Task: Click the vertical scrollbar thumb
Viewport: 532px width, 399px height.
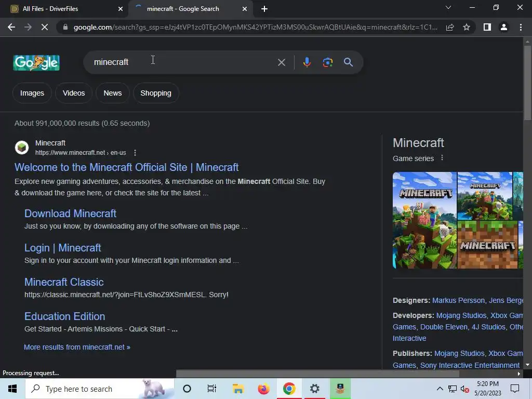Action: click(527, 82)
